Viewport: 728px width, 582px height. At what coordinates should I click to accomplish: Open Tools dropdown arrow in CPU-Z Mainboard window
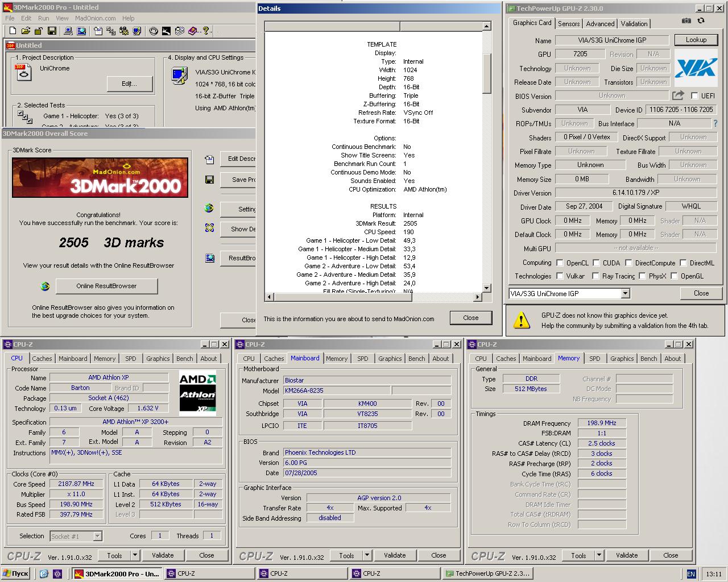point(367,555)
